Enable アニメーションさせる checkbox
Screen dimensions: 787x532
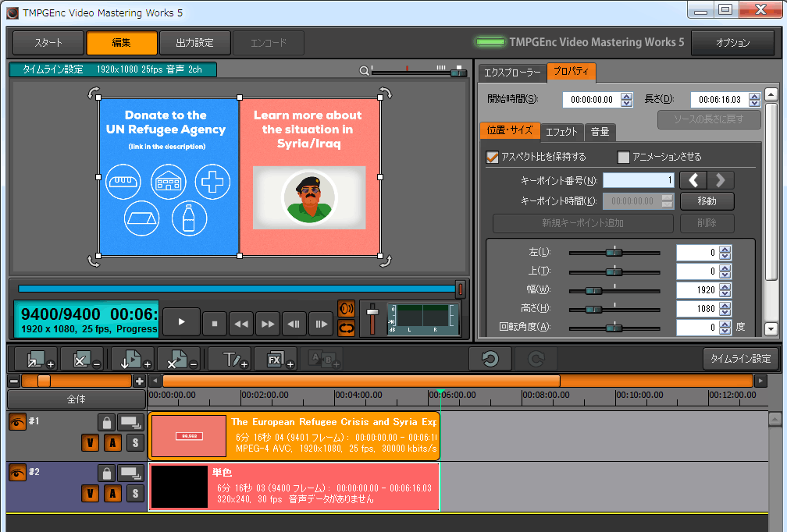pos(623,157)
